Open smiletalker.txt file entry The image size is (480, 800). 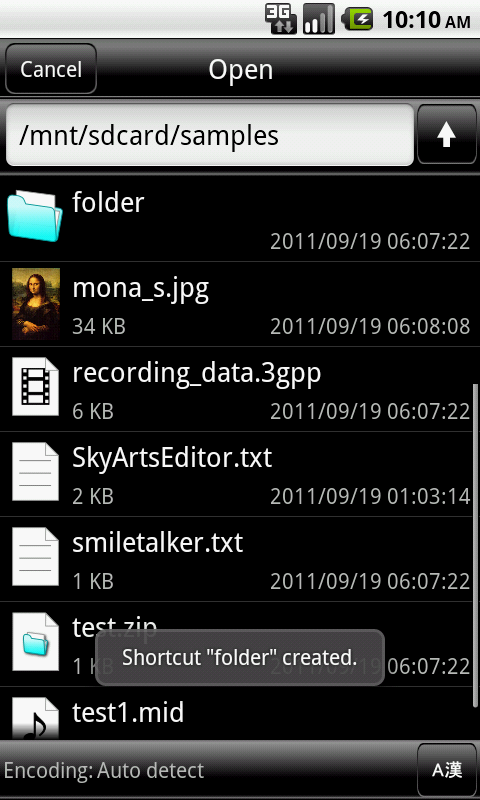click(x=240, y=560)
